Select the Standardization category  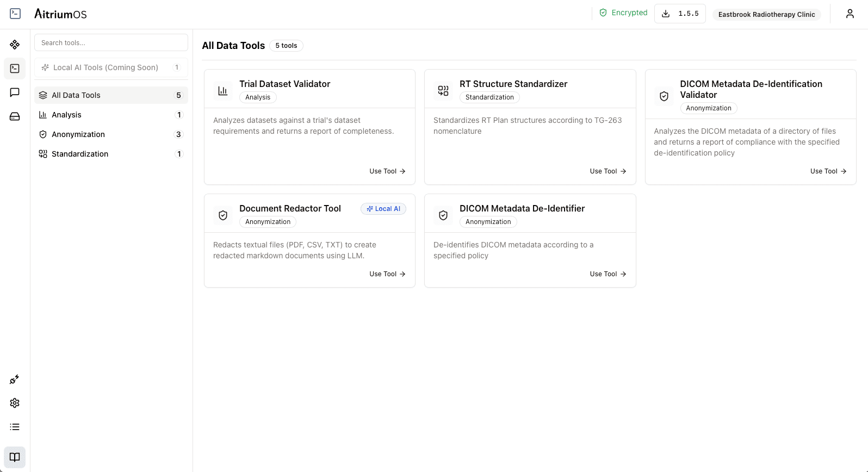click(111, 154)
